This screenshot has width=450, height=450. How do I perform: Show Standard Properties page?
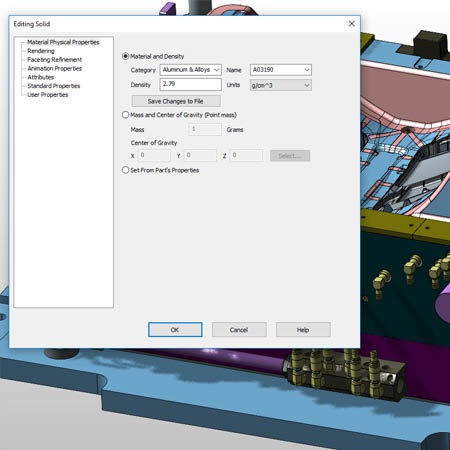click(54, 86)
